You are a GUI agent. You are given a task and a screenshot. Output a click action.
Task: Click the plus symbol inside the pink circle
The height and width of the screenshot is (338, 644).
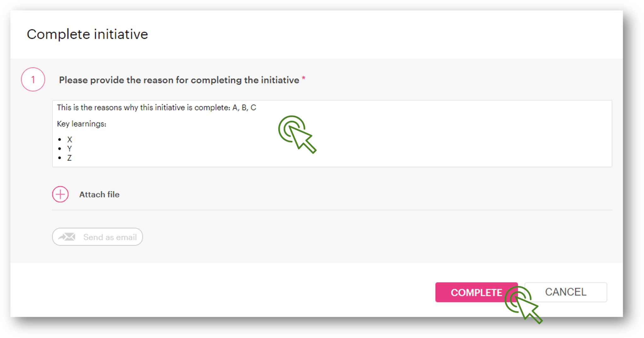[x=60, y=194]
